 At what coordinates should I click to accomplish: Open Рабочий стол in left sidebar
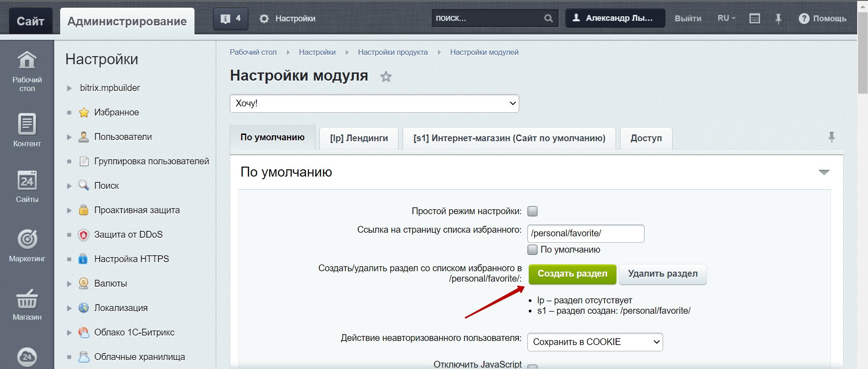(x=27, y=71)
